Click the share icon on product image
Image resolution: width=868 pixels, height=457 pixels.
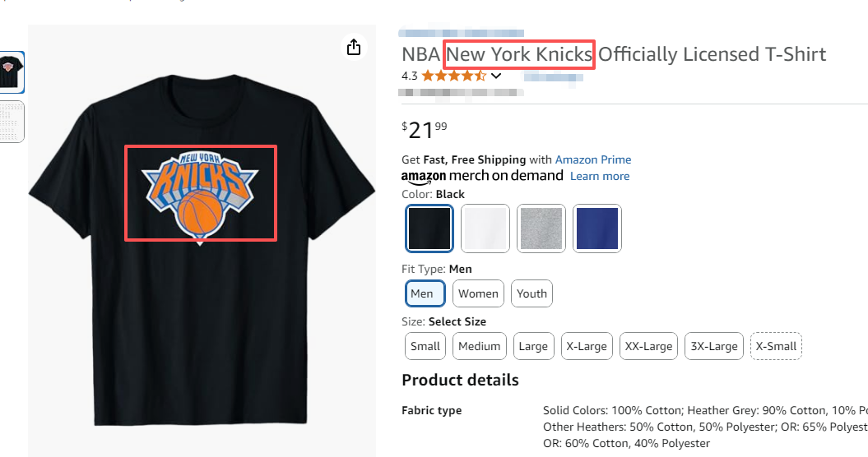354,48
